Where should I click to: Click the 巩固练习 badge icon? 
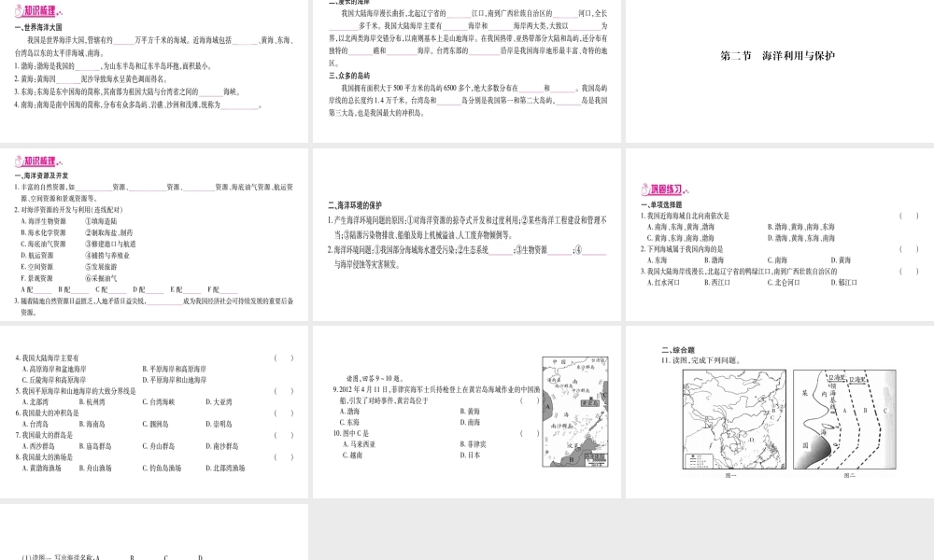(665, 189)
